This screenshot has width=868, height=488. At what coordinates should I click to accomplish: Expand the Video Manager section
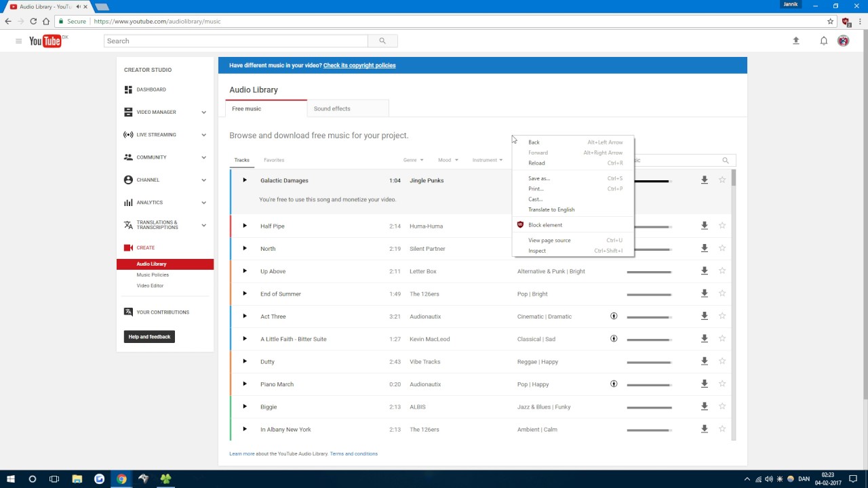(203, 113)
